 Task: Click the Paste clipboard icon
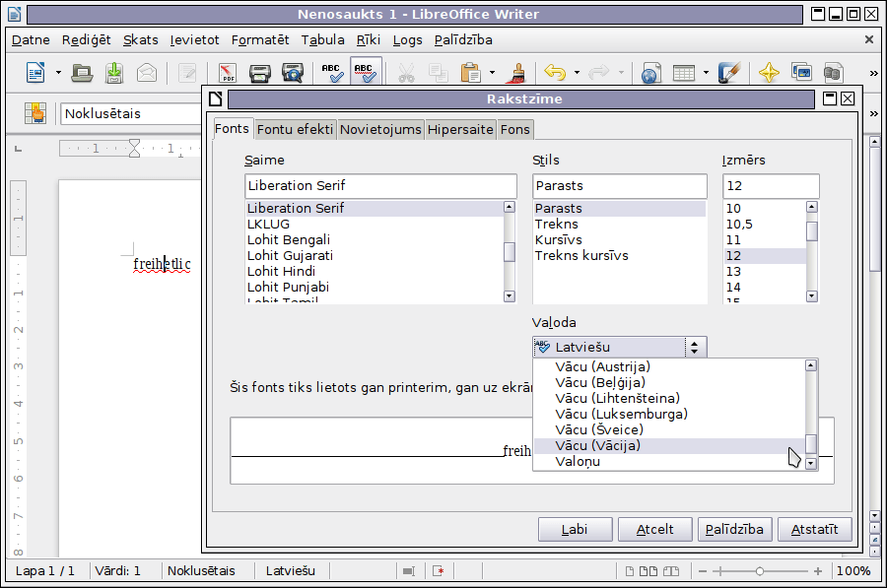(471, 72)
